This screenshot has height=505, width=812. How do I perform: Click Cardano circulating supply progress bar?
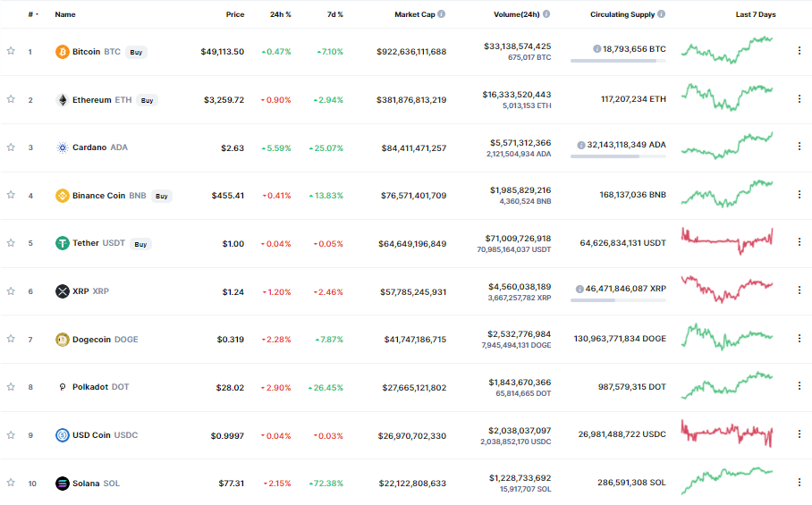[618, 156]
